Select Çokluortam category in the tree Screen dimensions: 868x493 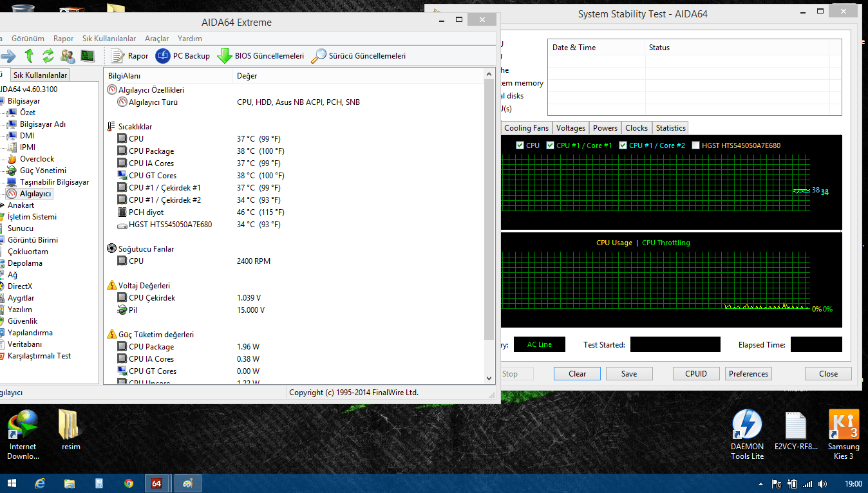[28, 252]
